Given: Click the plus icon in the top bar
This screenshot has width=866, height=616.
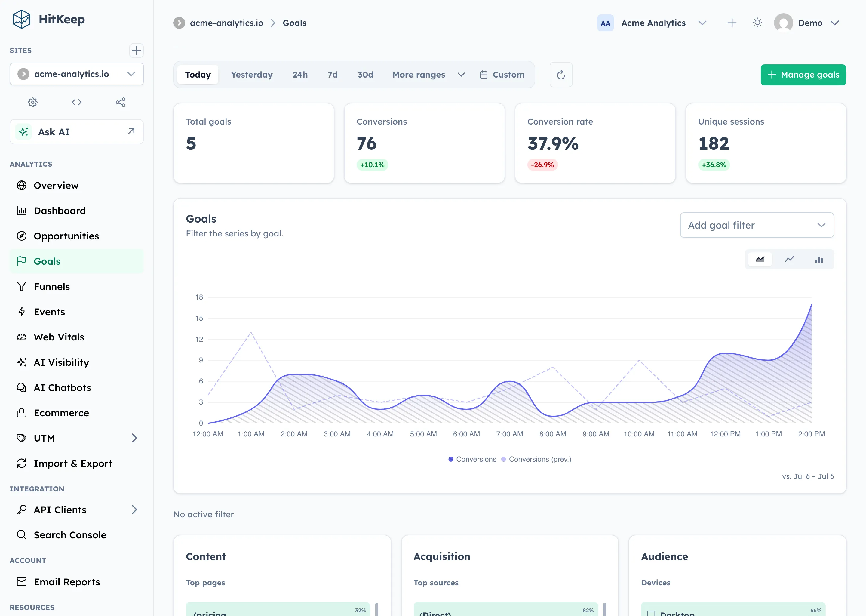Looking at the screenshot, I should [732, 23].
